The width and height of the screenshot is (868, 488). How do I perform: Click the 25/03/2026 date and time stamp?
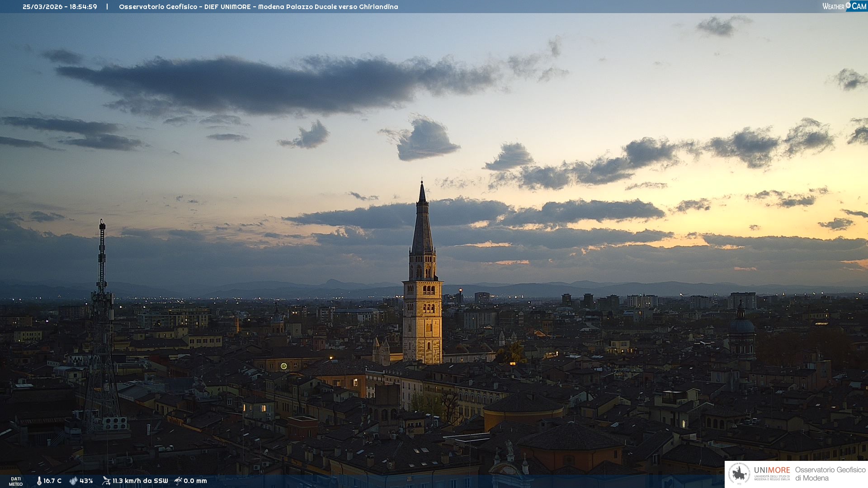pos(60,7)
